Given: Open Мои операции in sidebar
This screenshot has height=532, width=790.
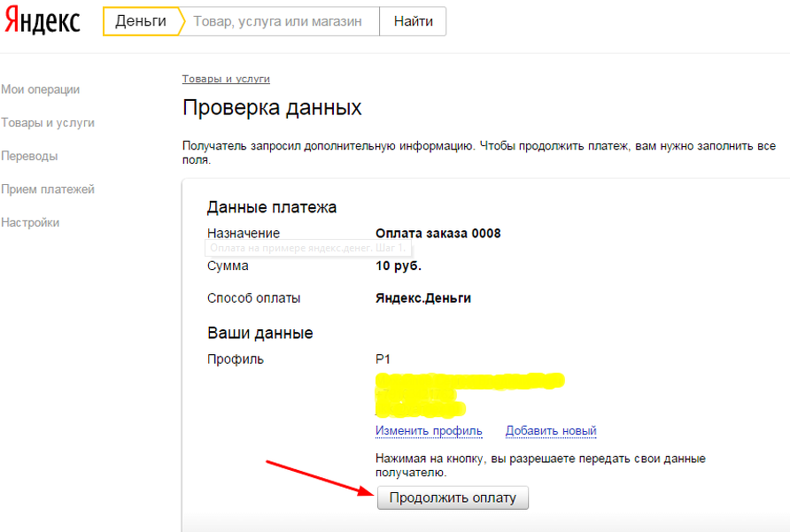Looking at the screenshot, I should tap(41, 89).
